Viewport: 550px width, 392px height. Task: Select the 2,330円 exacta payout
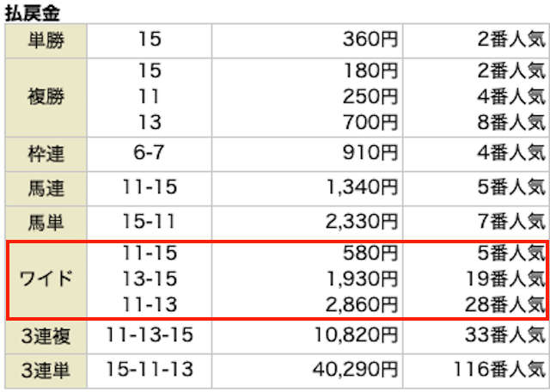coord(362,222)
